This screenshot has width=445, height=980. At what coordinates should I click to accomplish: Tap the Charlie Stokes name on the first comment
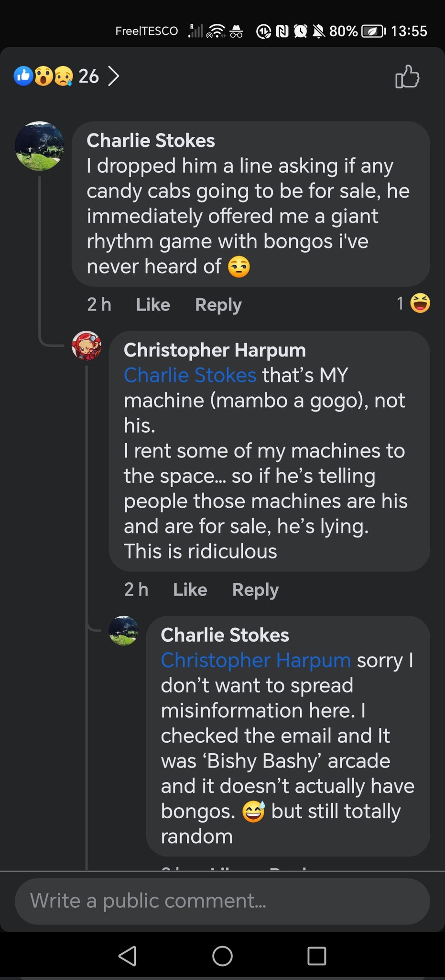(x=151, y=141)
